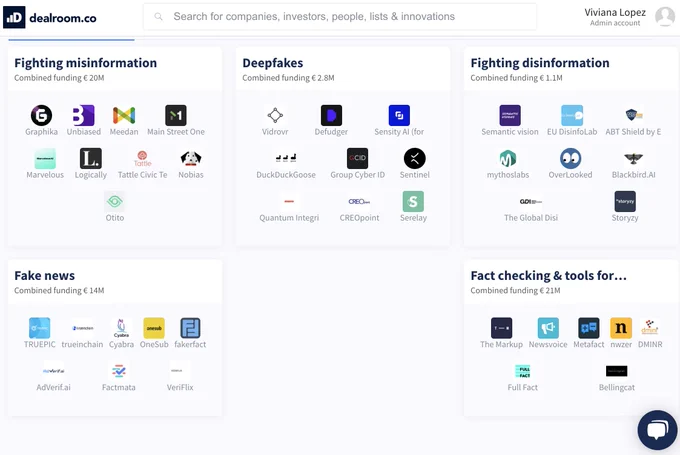The width and height of the screenshot is (680, 455).
Task: Open the Graphika company logo
Action: point(41,115)
